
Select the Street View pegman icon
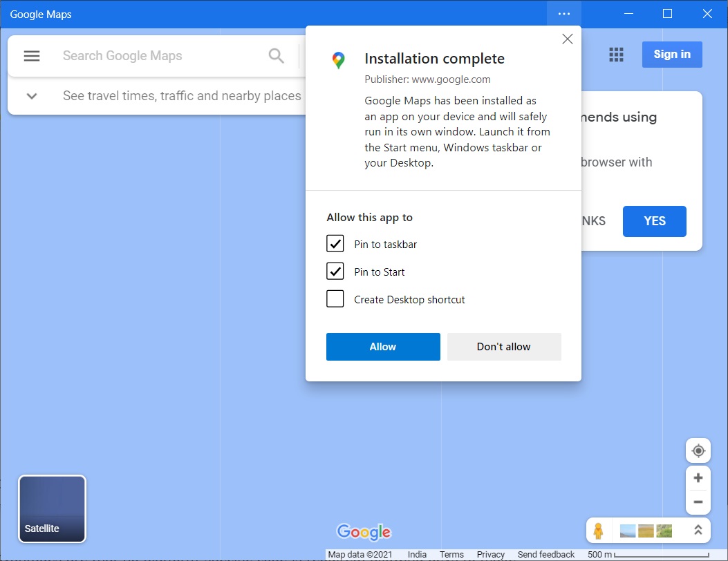599,531
